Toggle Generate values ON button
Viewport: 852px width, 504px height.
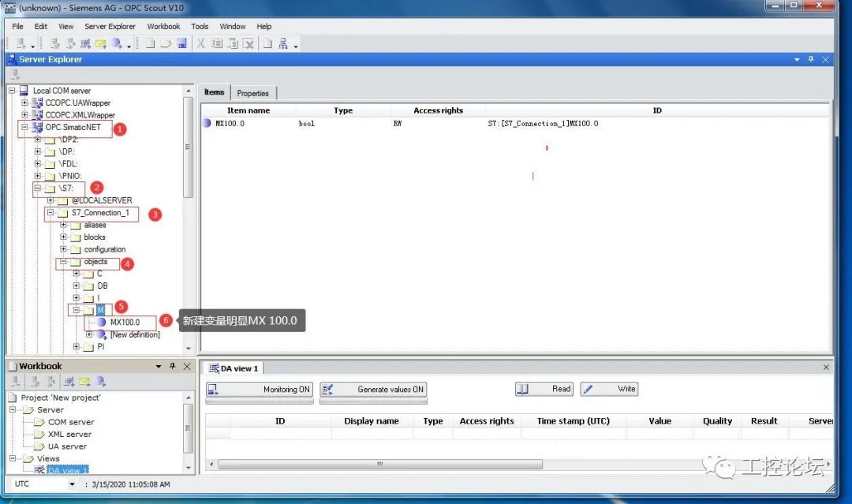coord(373,389)
